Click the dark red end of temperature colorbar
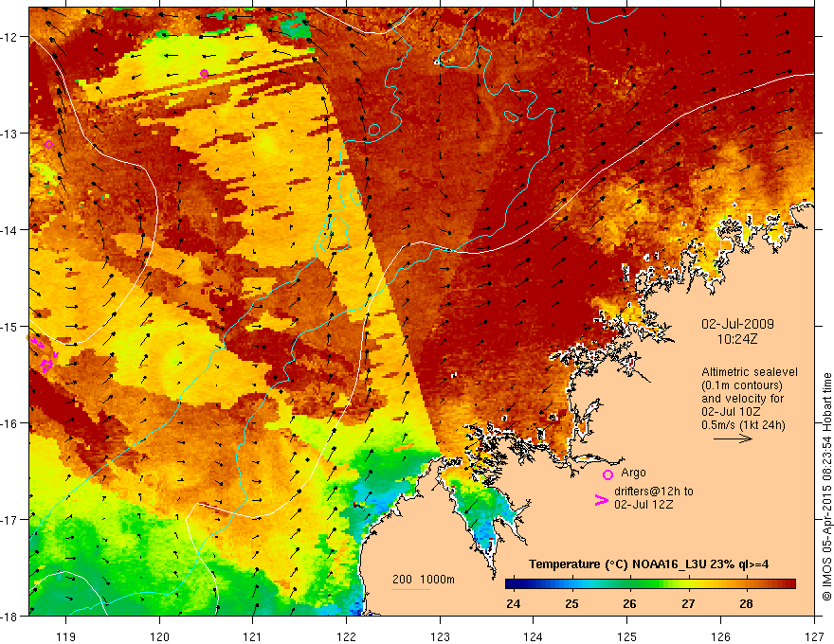 click(x=789, y=584)
